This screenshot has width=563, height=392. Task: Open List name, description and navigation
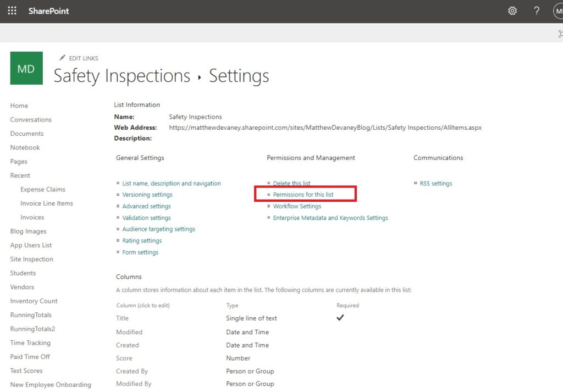coord(172,184)
